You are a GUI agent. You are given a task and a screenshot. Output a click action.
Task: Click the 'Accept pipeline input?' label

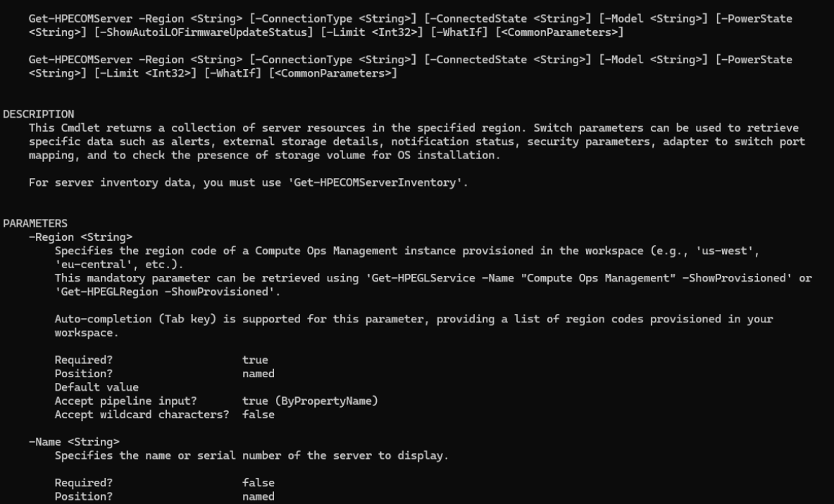(x=125, y=401)
